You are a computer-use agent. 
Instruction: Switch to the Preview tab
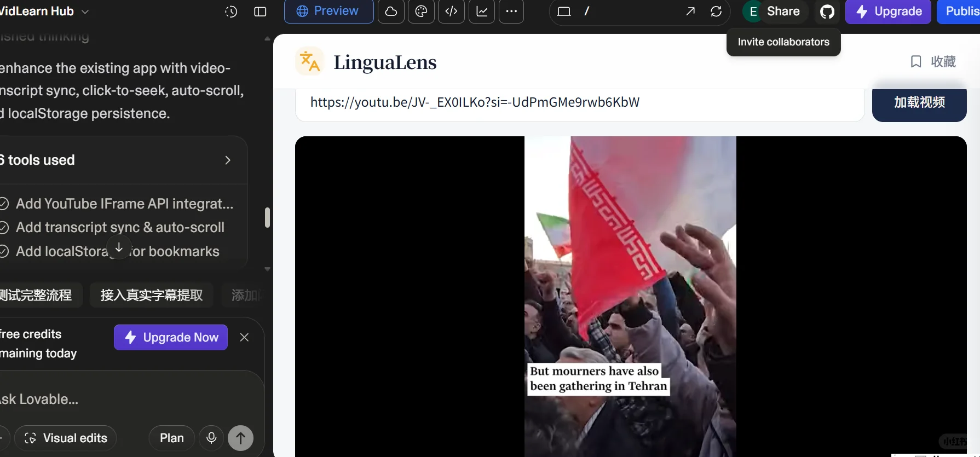pos(328,11)
